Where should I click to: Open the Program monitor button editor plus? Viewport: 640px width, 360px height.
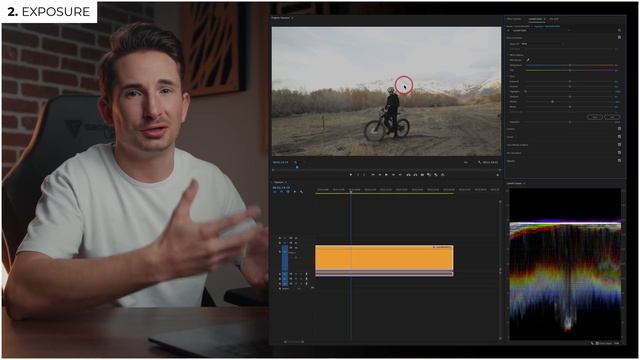[498, 175]
